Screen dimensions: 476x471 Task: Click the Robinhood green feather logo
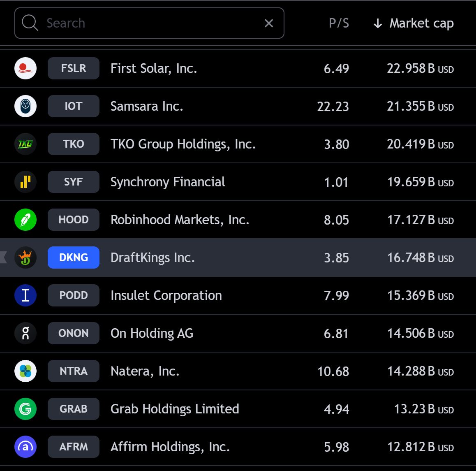pyautogui.click(x=25, y=220)
